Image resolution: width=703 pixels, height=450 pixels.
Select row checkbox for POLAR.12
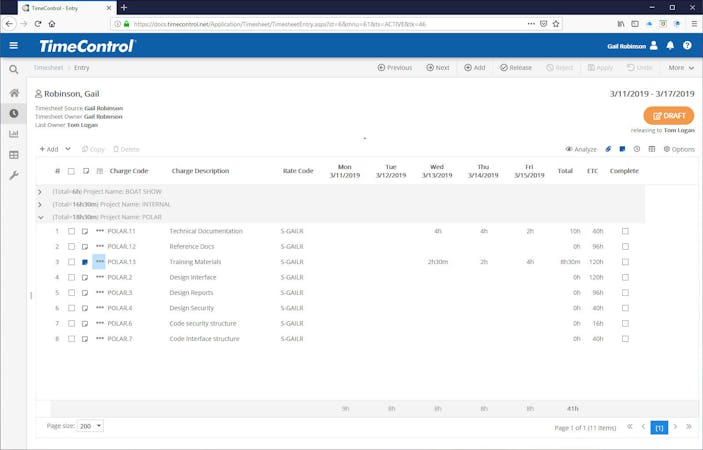click(71, 247)
